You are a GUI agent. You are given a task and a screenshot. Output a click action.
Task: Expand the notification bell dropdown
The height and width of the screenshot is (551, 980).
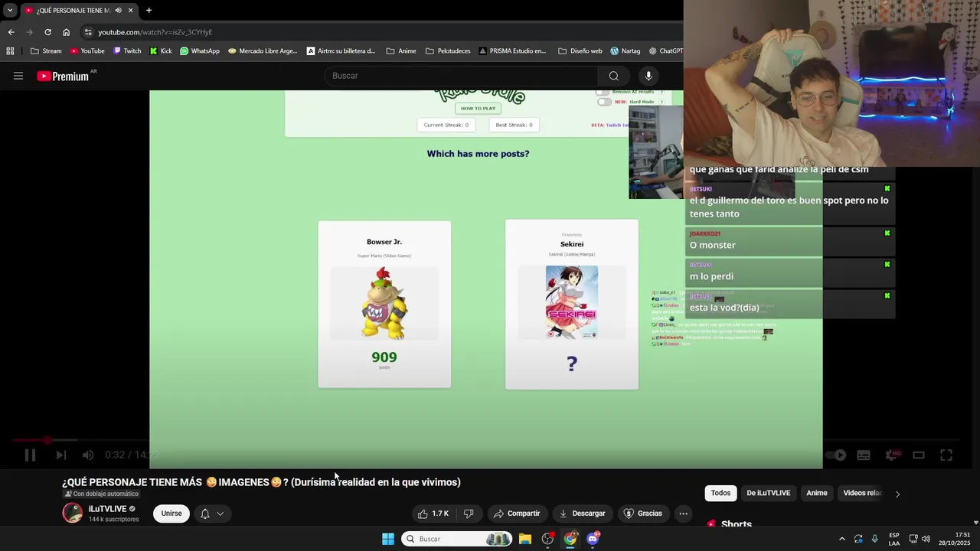coord(212,514)
